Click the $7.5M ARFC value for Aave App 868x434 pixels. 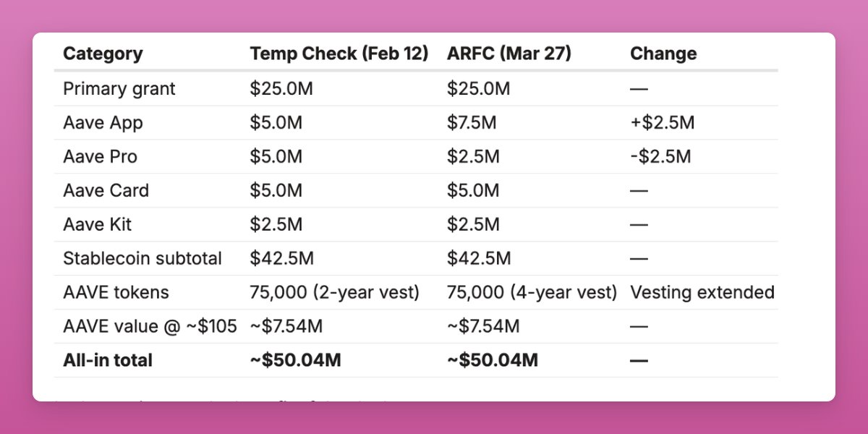(x=472, y=123)
